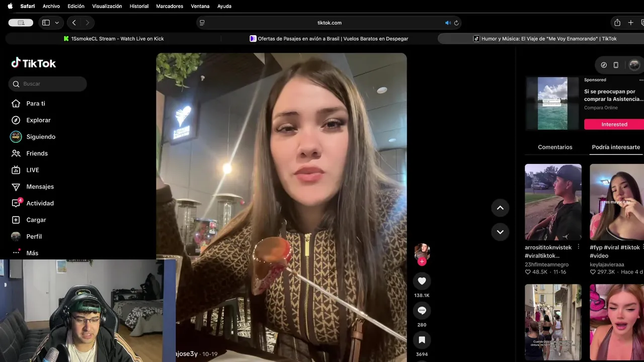
Task: Expand the sidebar dropdown chevron
Action: click(x=57, y=23)
